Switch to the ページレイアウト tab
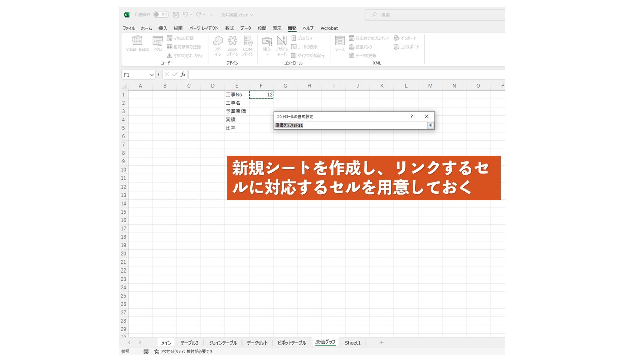Viewport: 644px width, 362px height. (x=204, y=28)
